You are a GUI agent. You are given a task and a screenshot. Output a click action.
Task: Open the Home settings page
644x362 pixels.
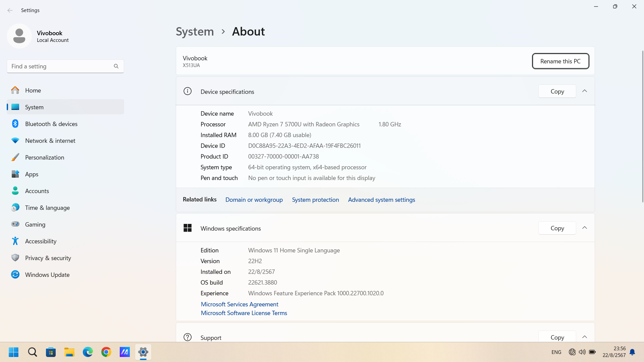(x=65, y=90)
